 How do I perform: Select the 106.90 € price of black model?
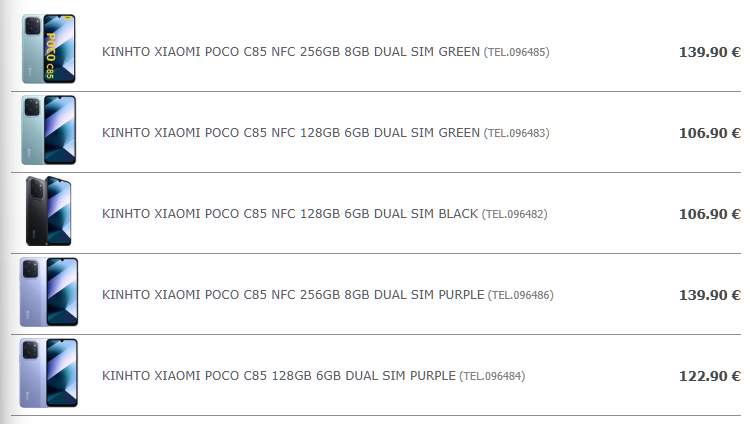click(x=709, y=214)
